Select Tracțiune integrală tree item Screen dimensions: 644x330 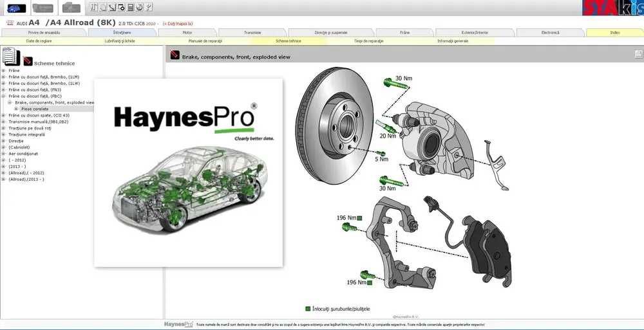click(26, 134)
